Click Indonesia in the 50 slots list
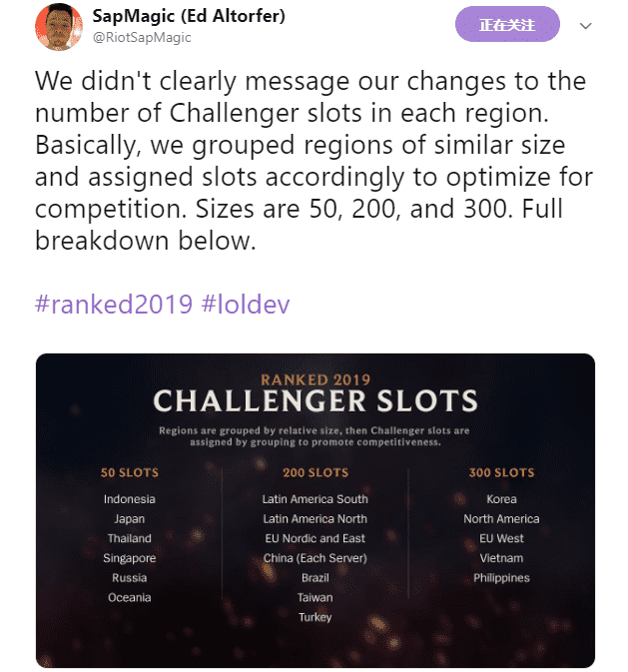Image resolution: width=628 pixels, height=672 pixels. pyautogui.click(x=130, y=499)
